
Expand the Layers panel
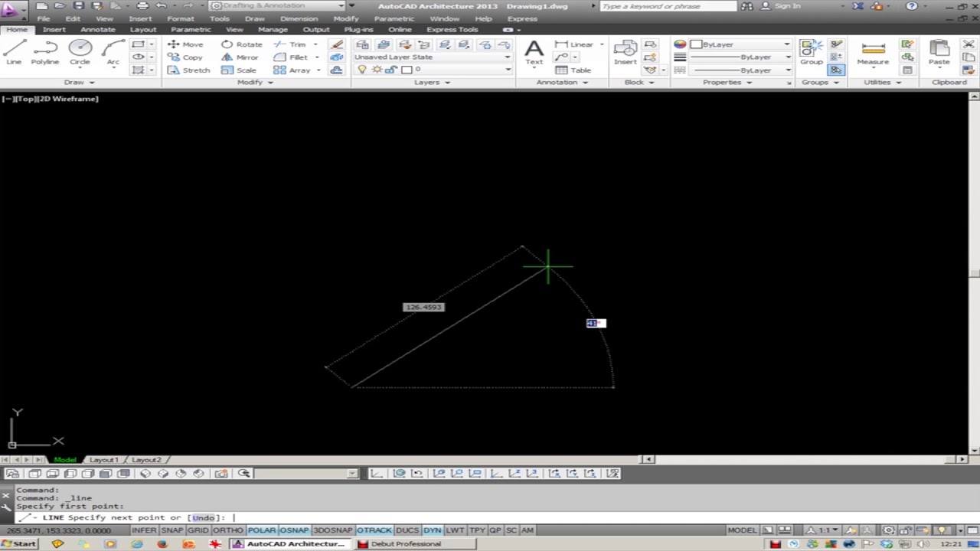pos(433,82)
